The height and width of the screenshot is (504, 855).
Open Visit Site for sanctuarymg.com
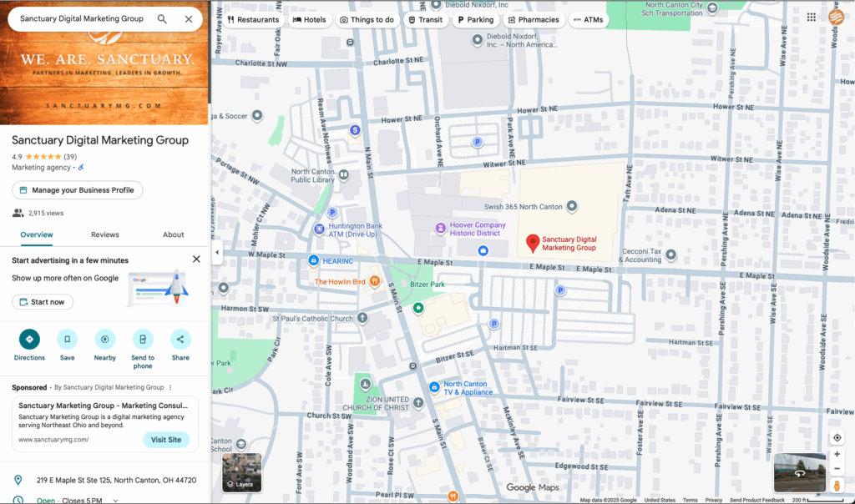click(x=166, y=440)
